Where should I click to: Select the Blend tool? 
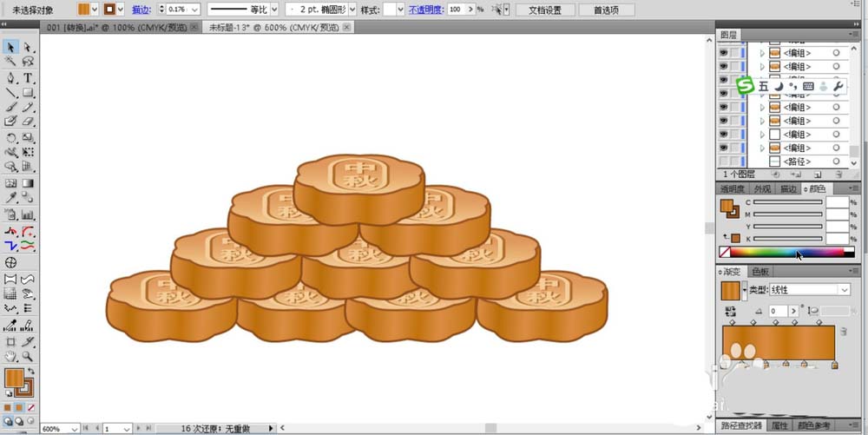pyautogui.click(x=28, y=198)
